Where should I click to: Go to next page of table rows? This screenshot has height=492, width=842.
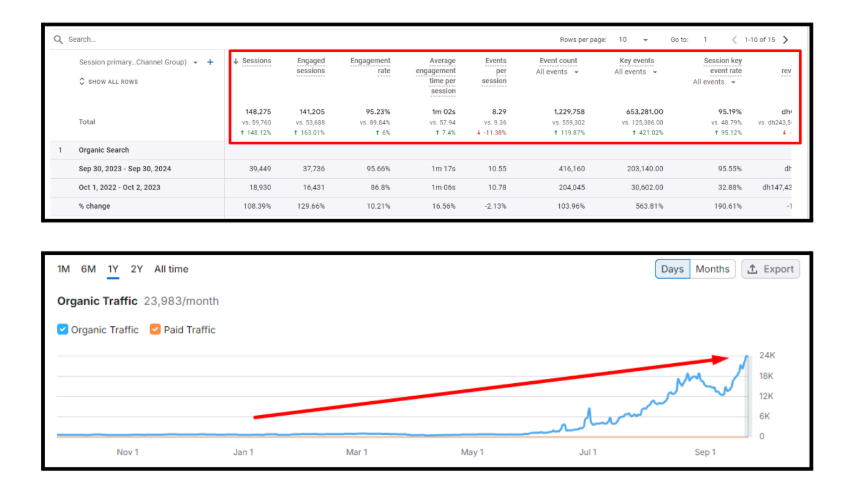[x=786, y=40]
